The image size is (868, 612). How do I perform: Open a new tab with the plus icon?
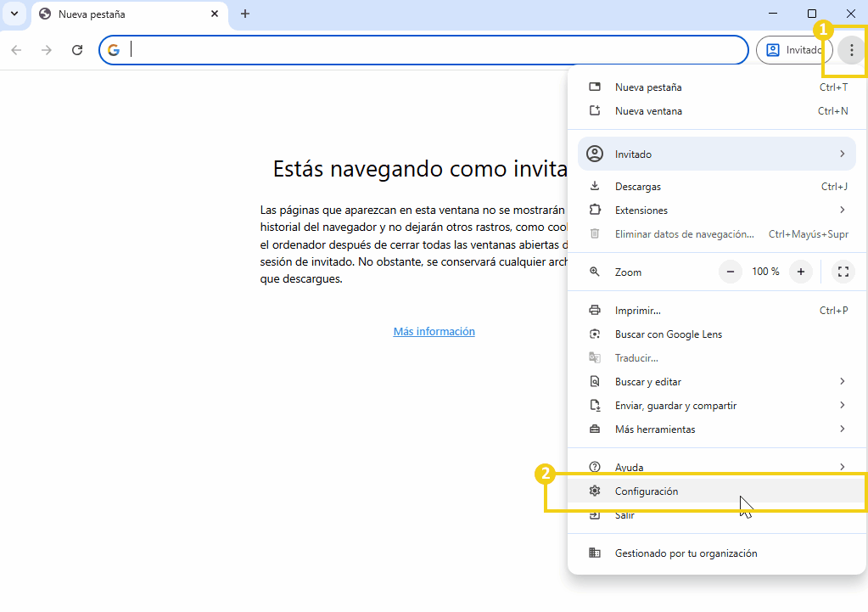[245, 14]
